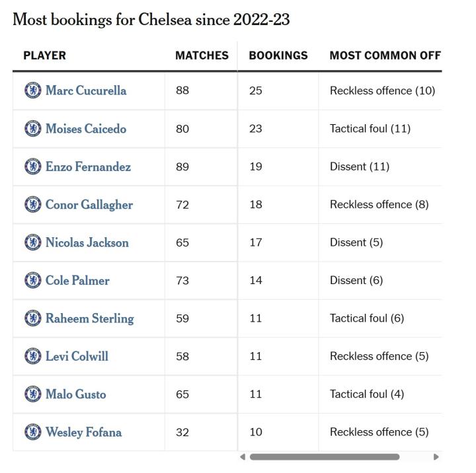This screenshot has height=473, width=476.
Task: Click the horizontal scrollbar left arrow
Action: pos(243,456)
